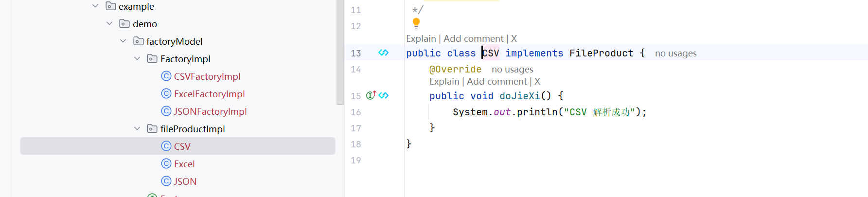Image resolution: width=868 pixels, height=197 pixels.
Task: Collapse the demo package chevron
Action: tap(109, 24)
